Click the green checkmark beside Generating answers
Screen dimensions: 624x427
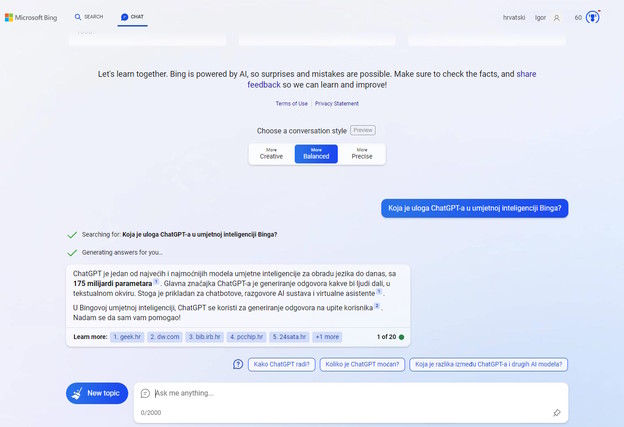(x=72, y=253)
